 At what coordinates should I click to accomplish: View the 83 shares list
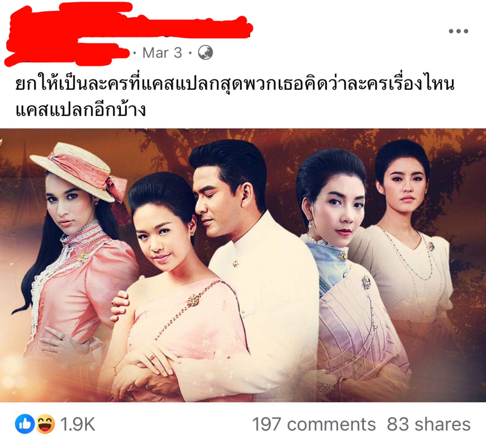click(x=429, y=424)
